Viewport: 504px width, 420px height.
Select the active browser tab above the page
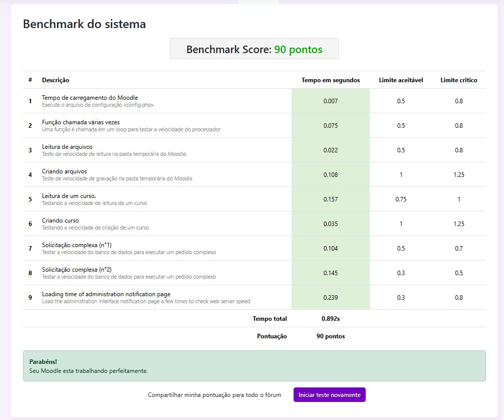(x=258, y=3)
